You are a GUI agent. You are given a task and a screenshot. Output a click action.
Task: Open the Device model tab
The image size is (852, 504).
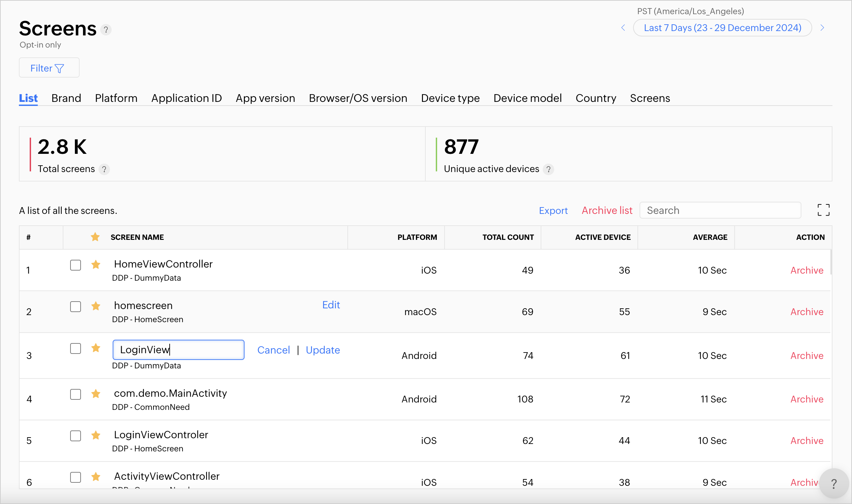click(528, 98)
